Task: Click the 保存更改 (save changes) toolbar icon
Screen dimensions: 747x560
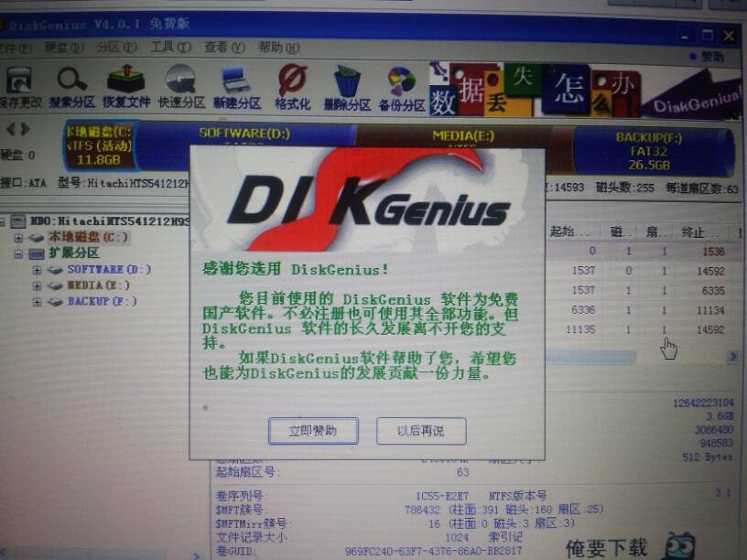Action: 19,86
